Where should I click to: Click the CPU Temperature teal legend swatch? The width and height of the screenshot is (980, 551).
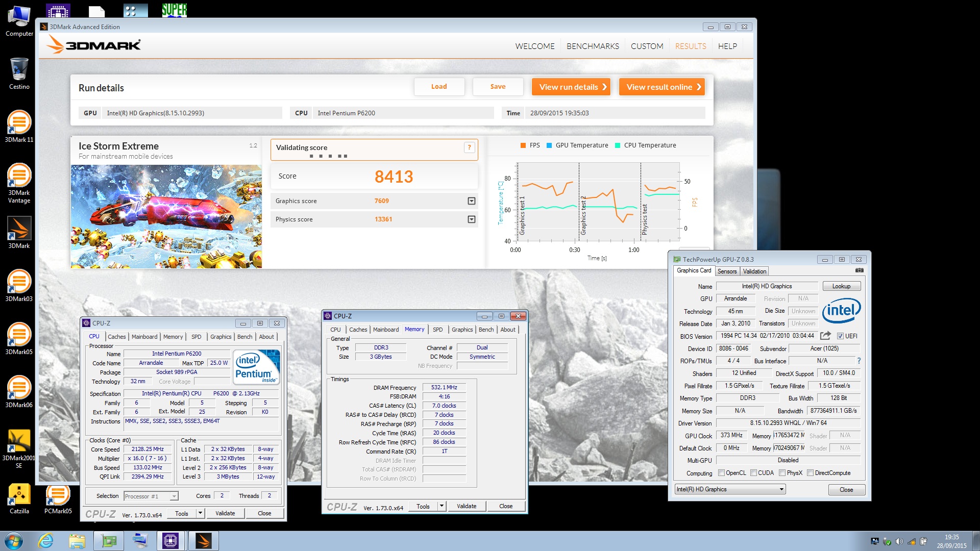(618, 145)
